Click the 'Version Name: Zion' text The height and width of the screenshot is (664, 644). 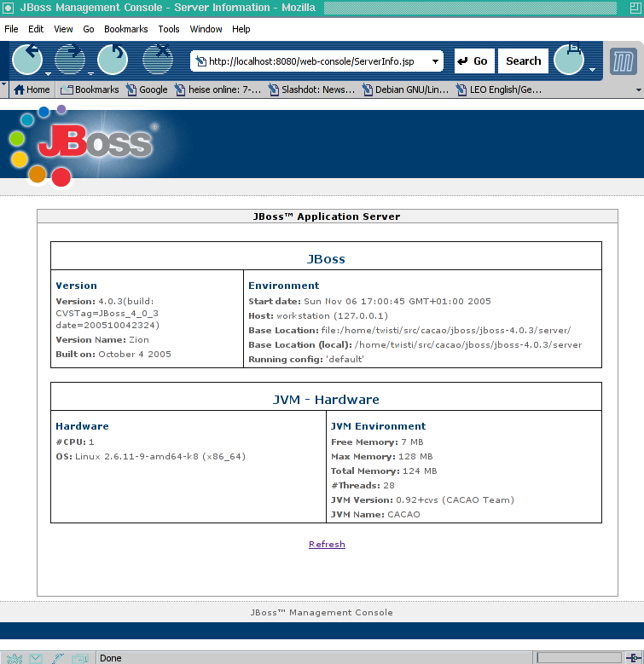pyautogui.click(x=102, y=339)
